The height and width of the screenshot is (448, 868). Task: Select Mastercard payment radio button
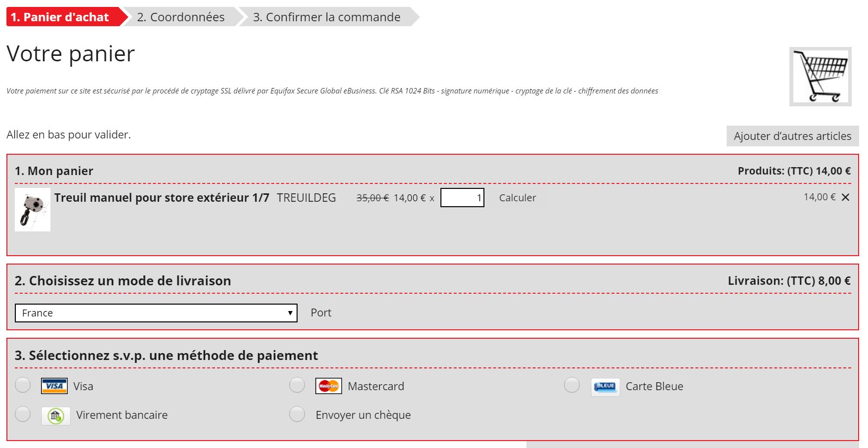[x=297, y=385]
